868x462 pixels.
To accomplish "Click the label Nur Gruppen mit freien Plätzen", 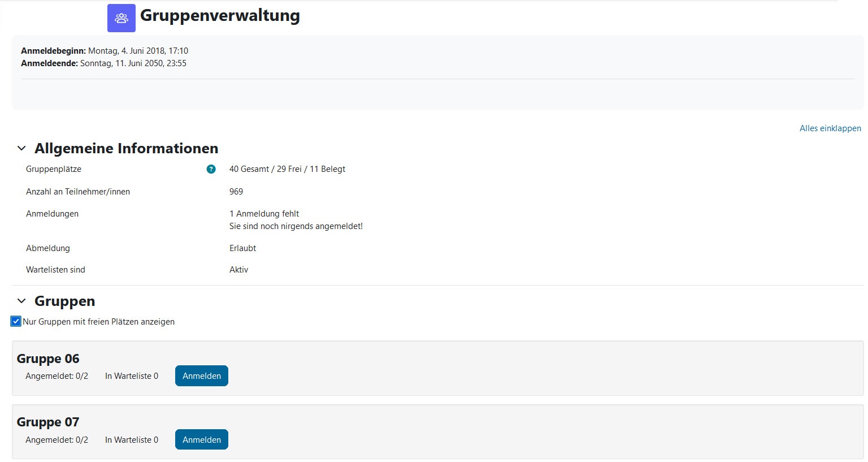I will (98, 322).
